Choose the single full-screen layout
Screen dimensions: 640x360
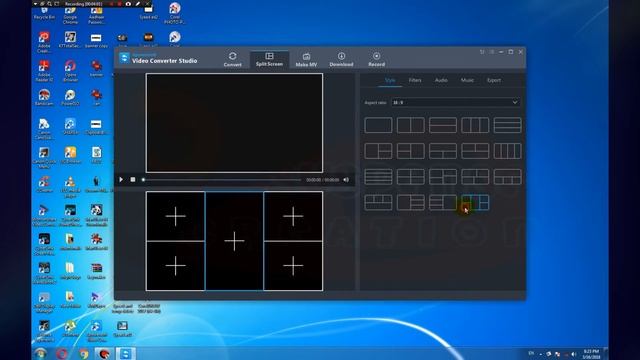coord(378,125)
